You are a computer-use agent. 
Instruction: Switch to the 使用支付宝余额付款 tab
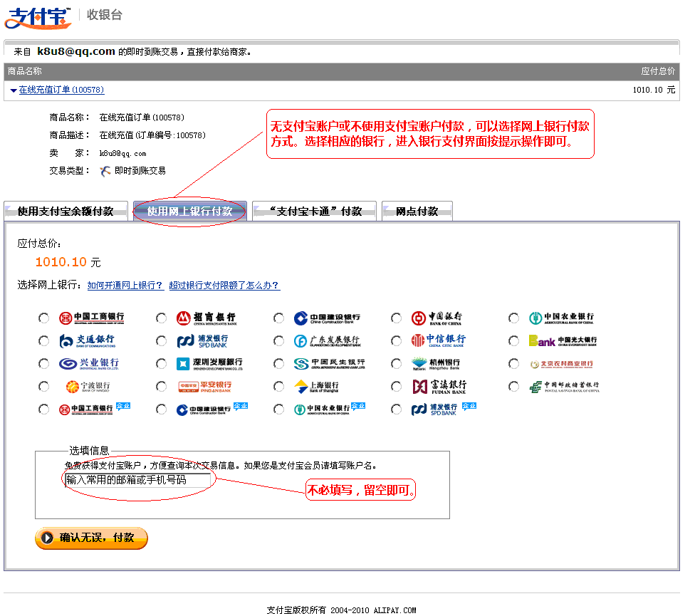66,211
